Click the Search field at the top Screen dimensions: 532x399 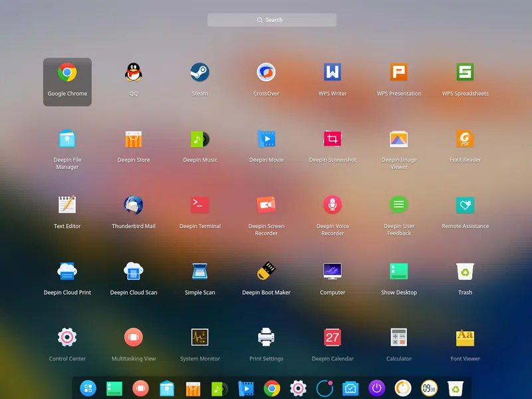272,20
